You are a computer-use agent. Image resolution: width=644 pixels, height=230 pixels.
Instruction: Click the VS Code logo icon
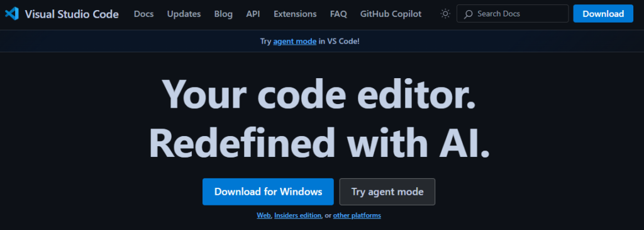(x=12, y=14)
